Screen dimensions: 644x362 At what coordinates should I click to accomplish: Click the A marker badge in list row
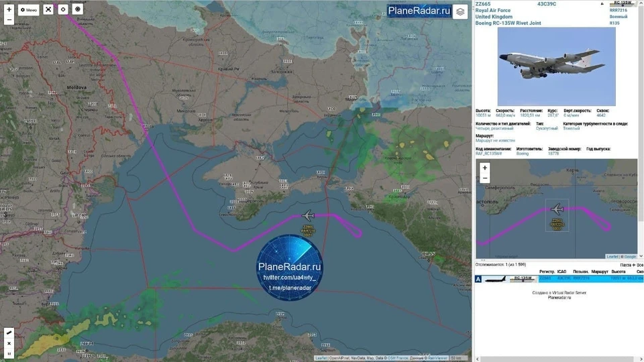(x=478, y=279)
